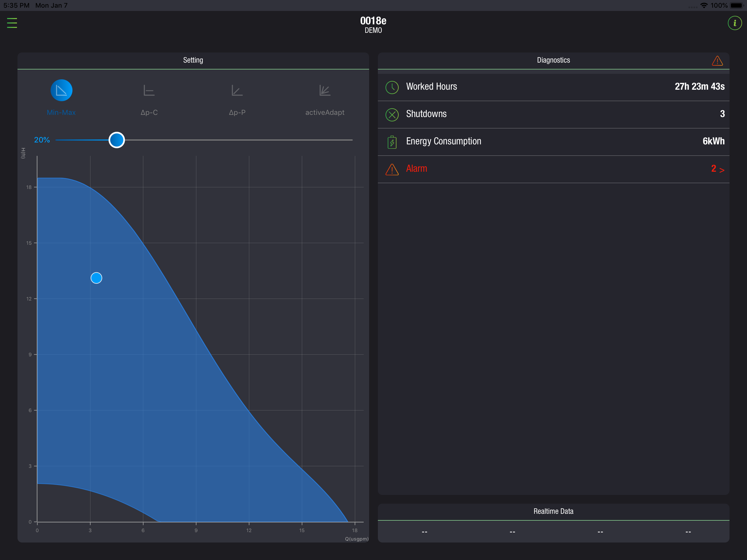The height and width of the screenshot is (560, 747).
Task: Click the red Alarm triangle icon
Action: [392, 169]
